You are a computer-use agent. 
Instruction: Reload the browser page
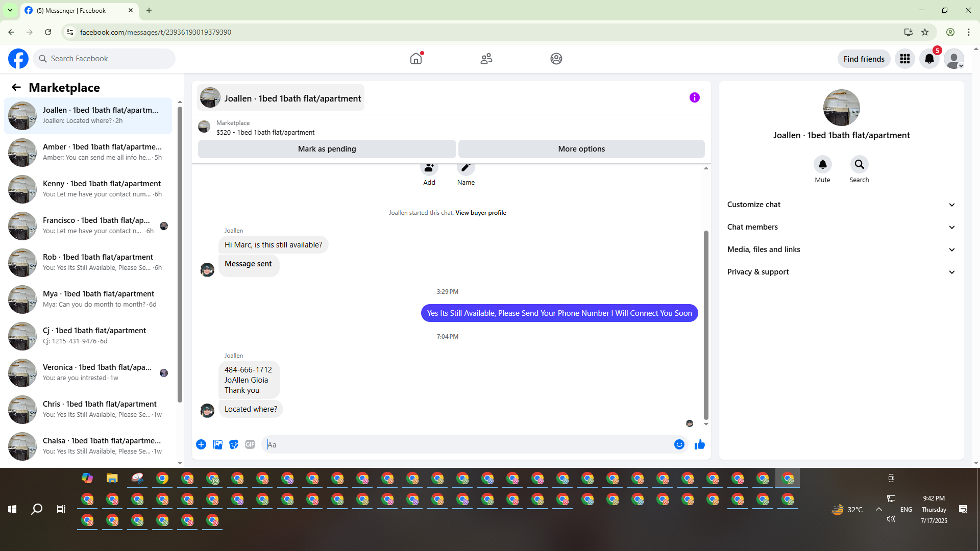48,32
